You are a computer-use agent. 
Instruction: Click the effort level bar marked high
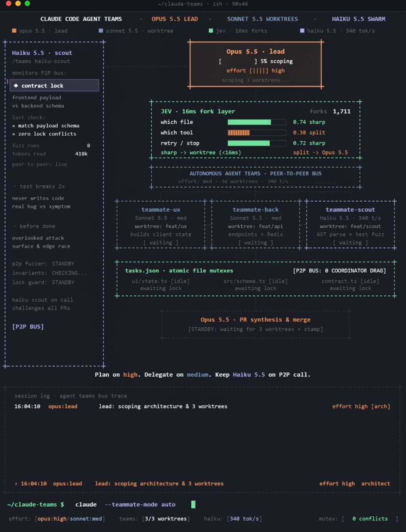point(259,70)
